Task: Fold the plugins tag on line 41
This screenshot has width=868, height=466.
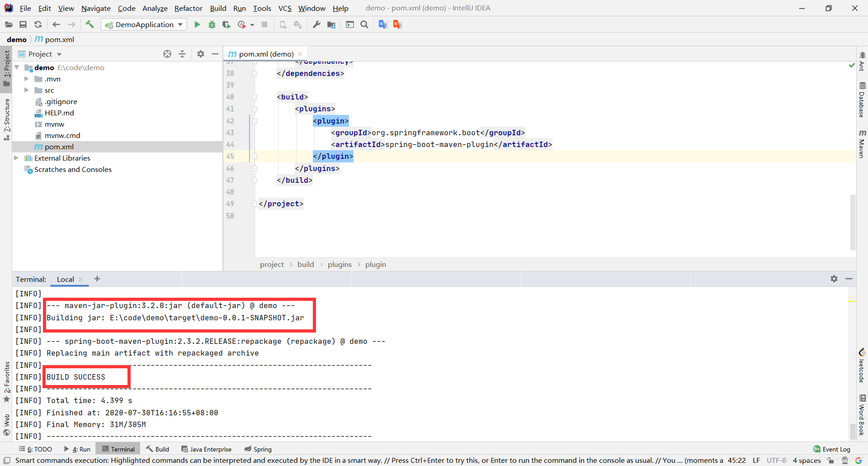Action: pos(255,109)
